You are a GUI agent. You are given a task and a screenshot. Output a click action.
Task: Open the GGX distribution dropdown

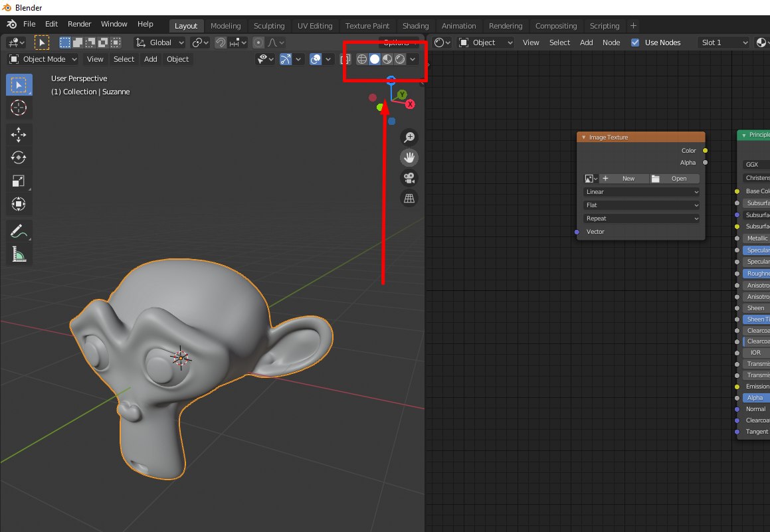coord(756,165)
